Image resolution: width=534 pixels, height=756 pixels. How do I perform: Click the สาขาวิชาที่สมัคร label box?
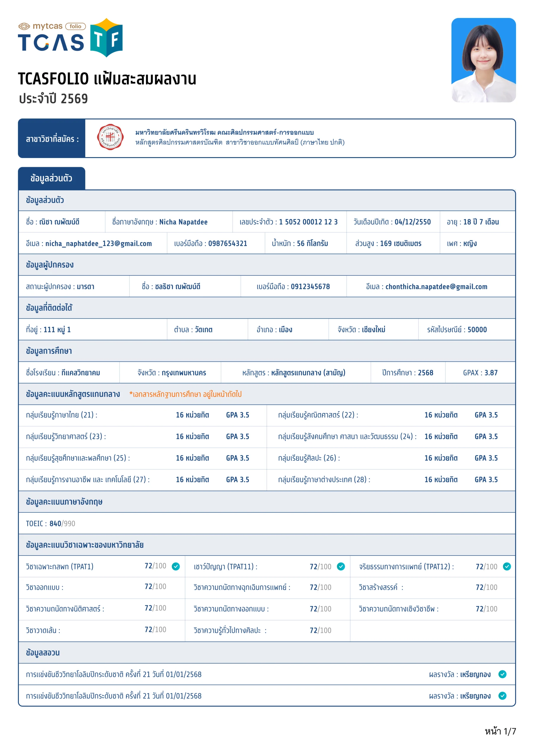52,139
